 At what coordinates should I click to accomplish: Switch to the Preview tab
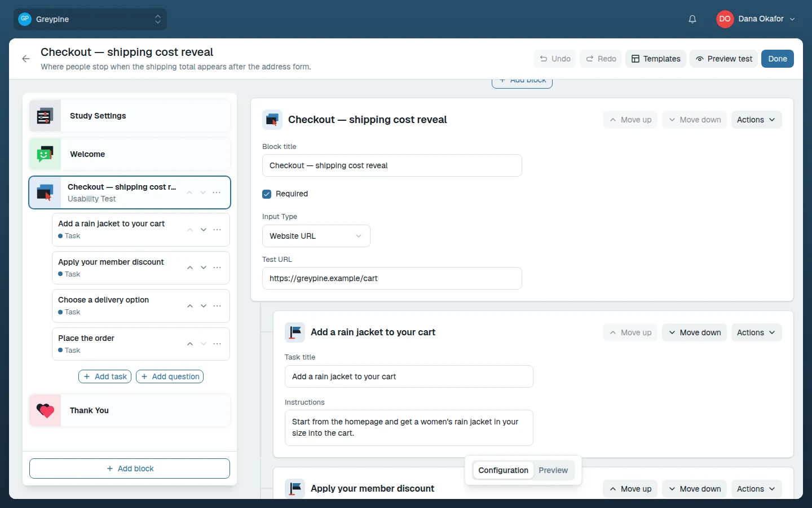pos(553,470)
